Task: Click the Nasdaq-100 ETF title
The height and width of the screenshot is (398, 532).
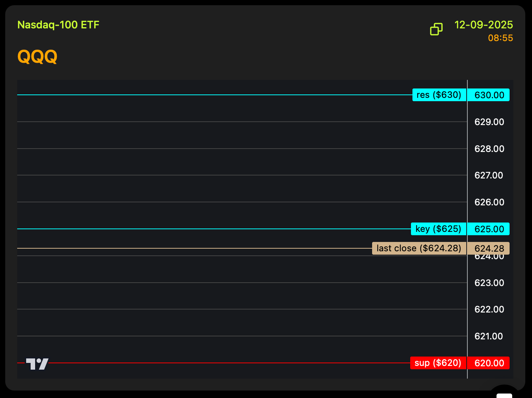Action: click(58, 25)
